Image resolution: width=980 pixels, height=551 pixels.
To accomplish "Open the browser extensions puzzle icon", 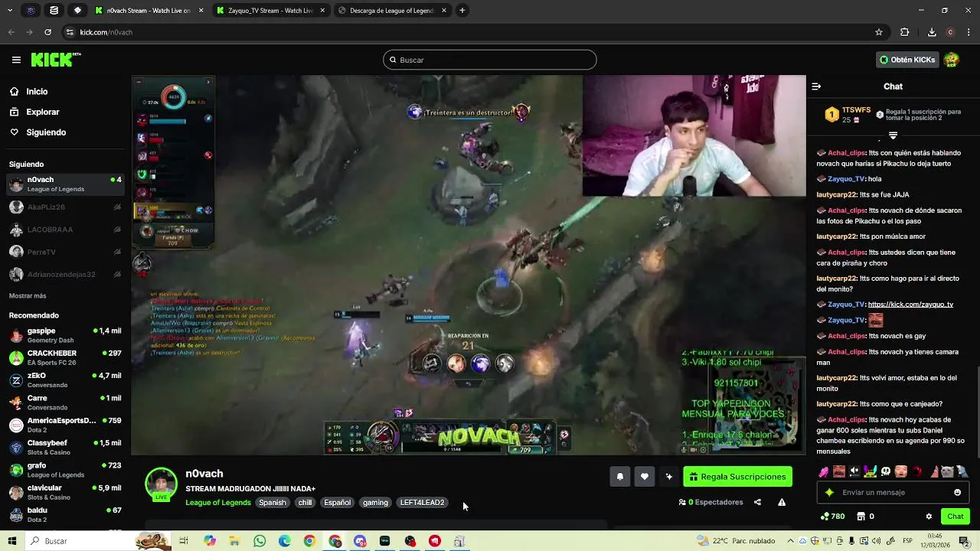I will coord(904,32).
